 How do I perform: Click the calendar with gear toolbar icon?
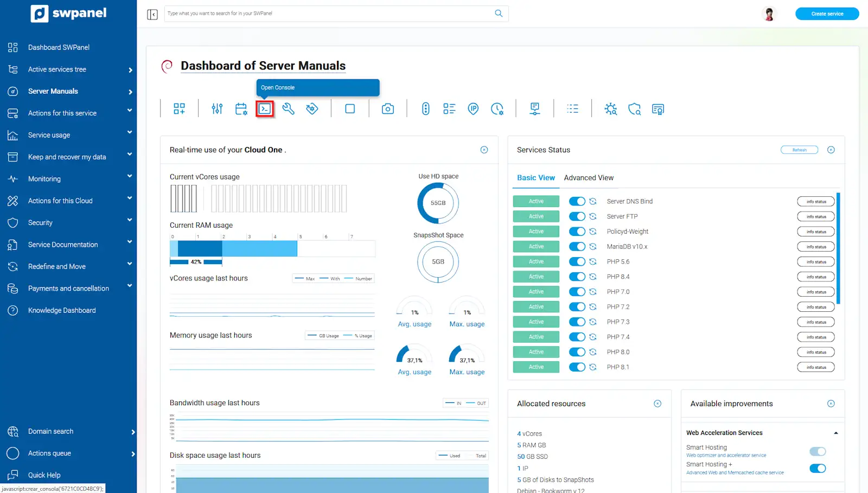click(x=241, y=109)
